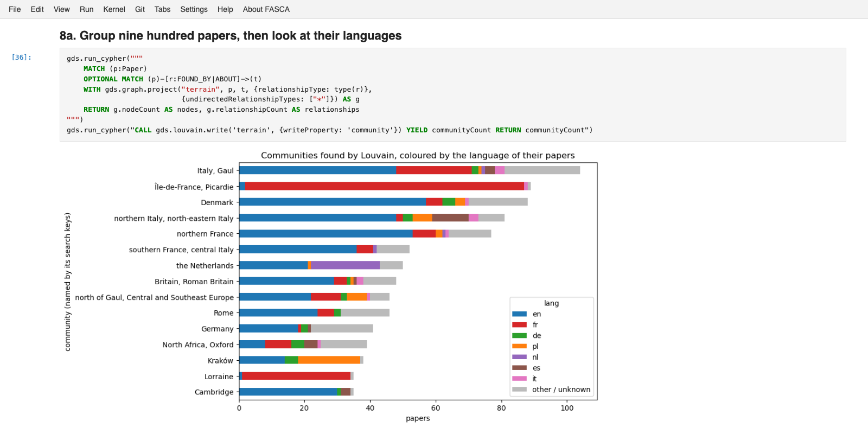Viewport: 868px width, 434px height.
Task: Click the gray 'other / unknown' legend swatch
Action: pyautogui.click(x=519, y=390)
